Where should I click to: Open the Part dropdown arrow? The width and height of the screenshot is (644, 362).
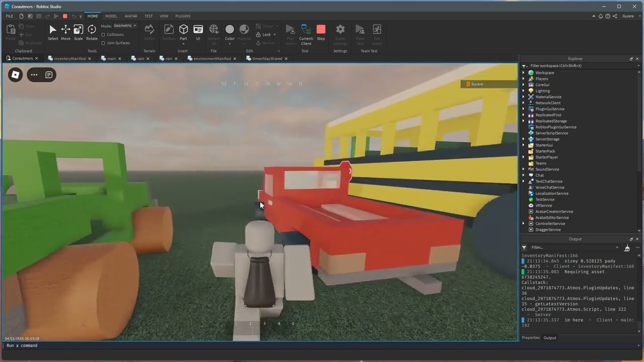coord(183,44)
